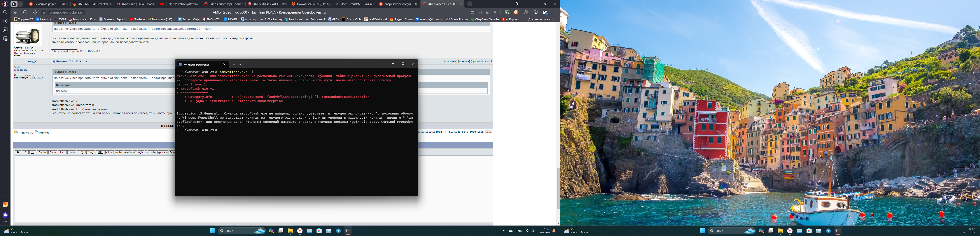Click the reader mode text icon
Viewport: 980px width, 236px height.
(x=487, y=12)
